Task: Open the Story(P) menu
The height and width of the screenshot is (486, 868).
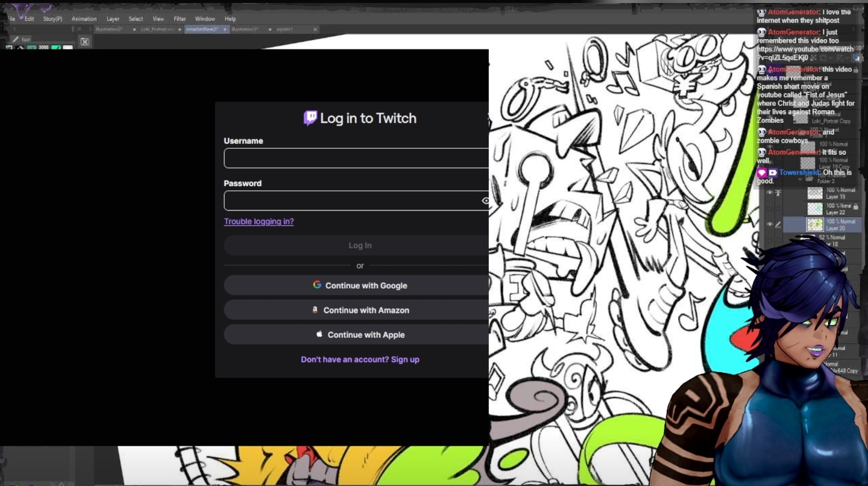Action: pos(52,19)
